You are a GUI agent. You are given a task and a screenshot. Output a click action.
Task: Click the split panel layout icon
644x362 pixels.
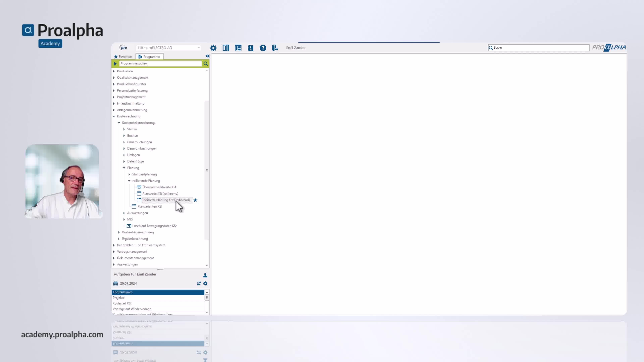226,48
